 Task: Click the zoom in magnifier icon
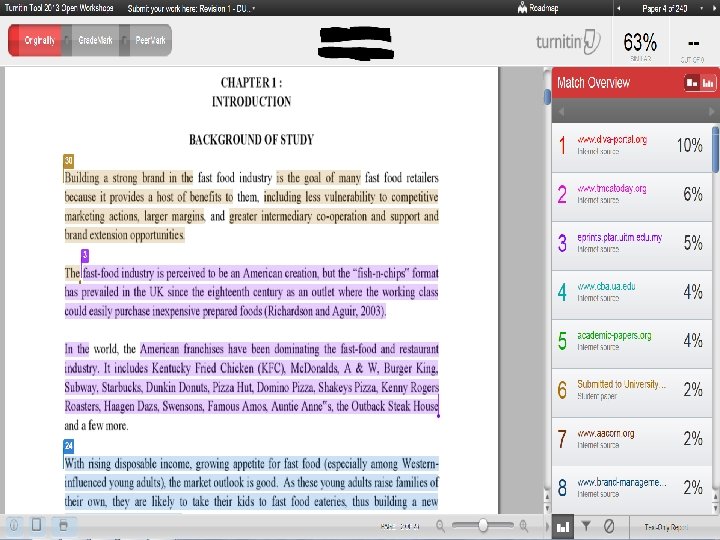click(x=523, y=526)
